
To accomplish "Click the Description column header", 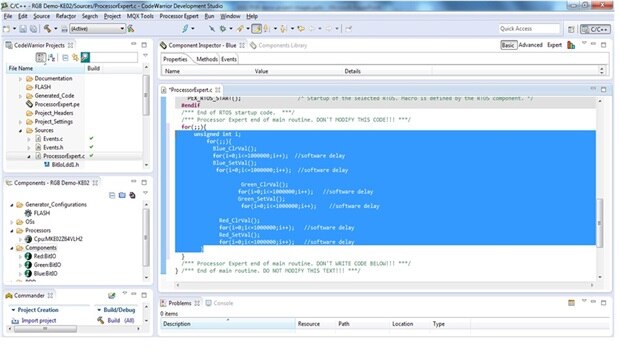I will coord(228,324).
